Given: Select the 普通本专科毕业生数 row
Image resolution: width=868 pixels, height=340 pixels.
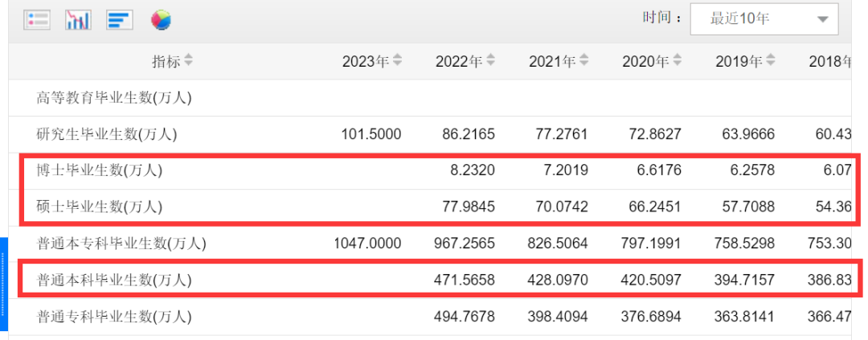Looking at the screenshot, I should [121, 243].
